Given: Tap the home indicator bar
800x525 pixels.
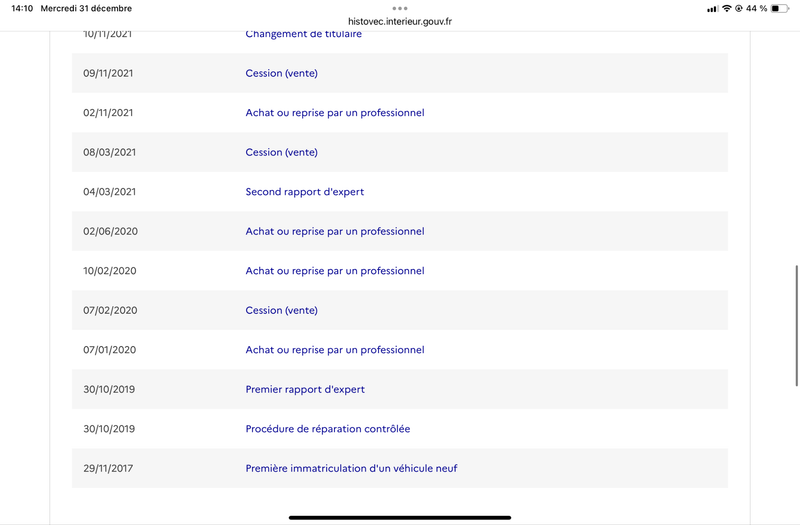Looking at the screenshot, I should (400, 517).
